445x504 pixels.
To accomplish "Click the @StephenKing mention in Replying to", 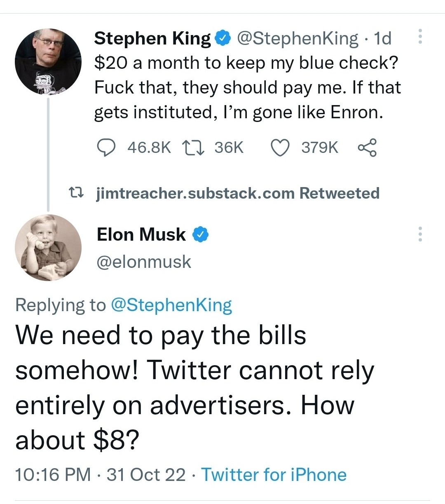I will point(171,305).
